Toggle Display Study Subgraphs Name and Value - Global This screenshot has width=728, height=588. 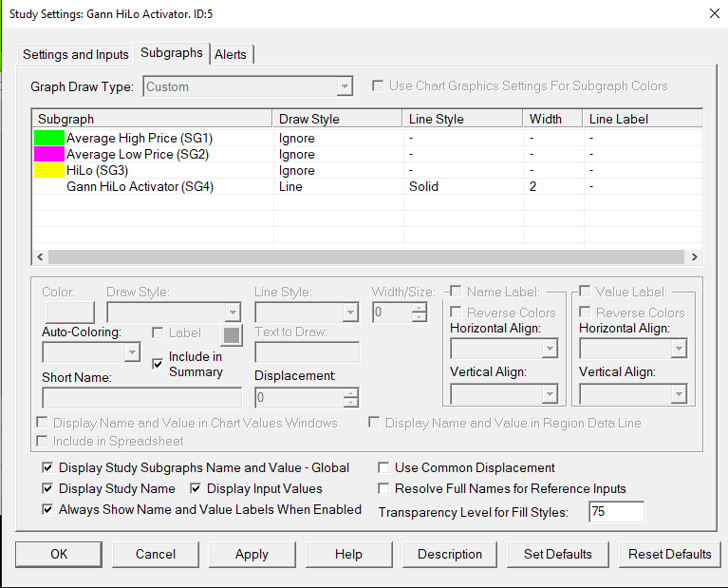[47, 467]
